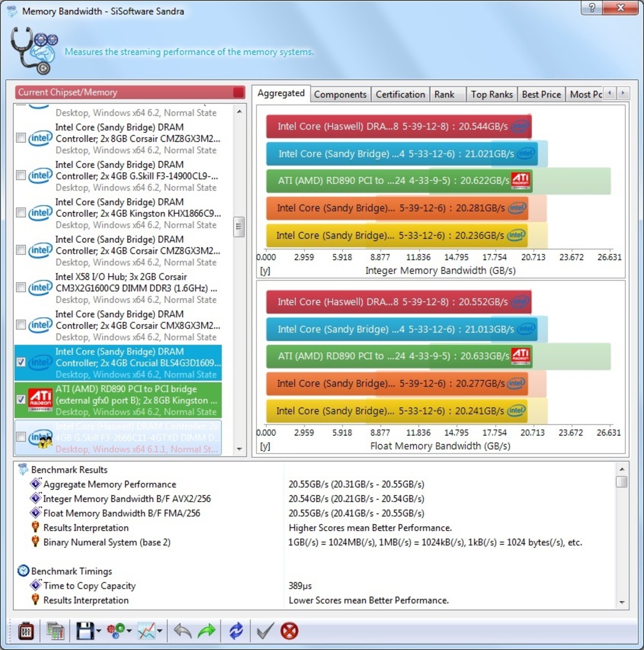Image resolution: width=644 pixels, height=650 pixels.
Task: Click tab strip scroll left arrow
Action: [609, 93]
